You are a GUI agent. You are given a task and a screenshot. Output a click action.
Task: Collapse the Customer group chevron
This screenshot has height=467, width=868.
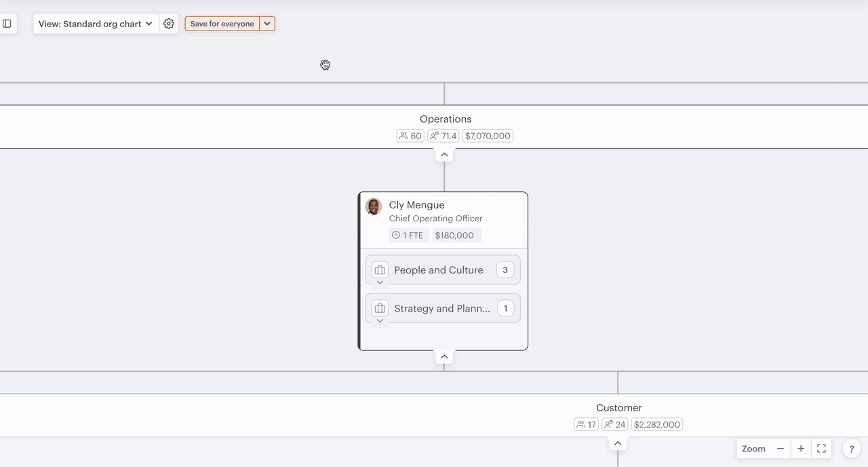click(618, 444)
